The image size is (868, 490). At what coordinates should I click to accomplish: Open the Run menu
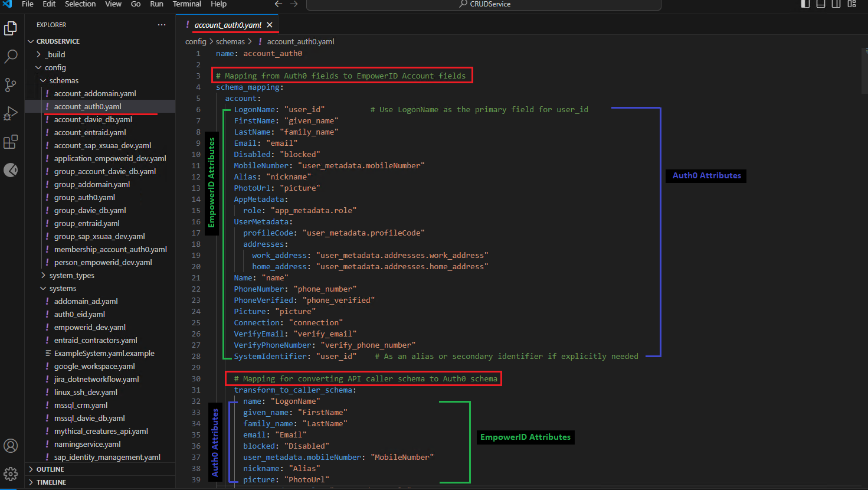pos(156,4)
